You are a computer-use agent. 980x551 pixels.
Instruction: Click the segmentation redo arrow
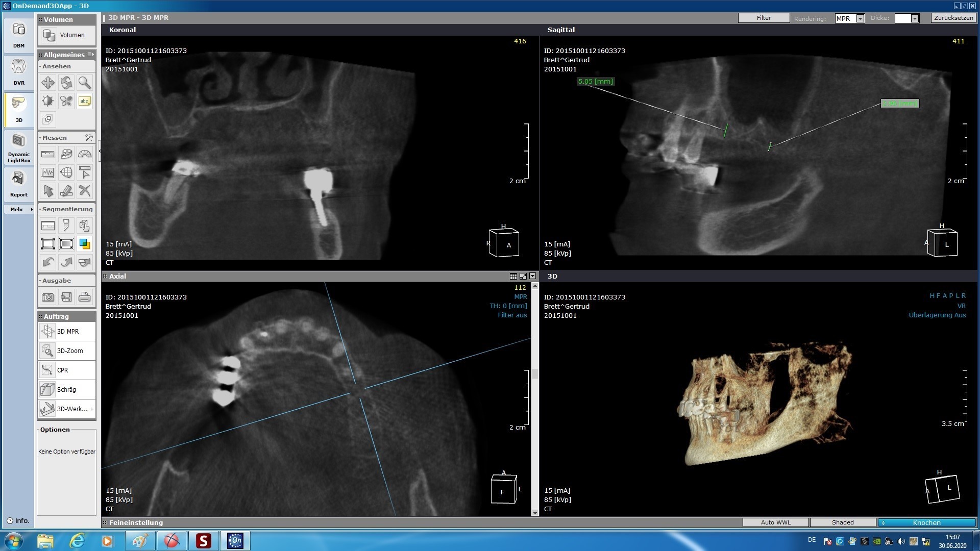(66, 262)
